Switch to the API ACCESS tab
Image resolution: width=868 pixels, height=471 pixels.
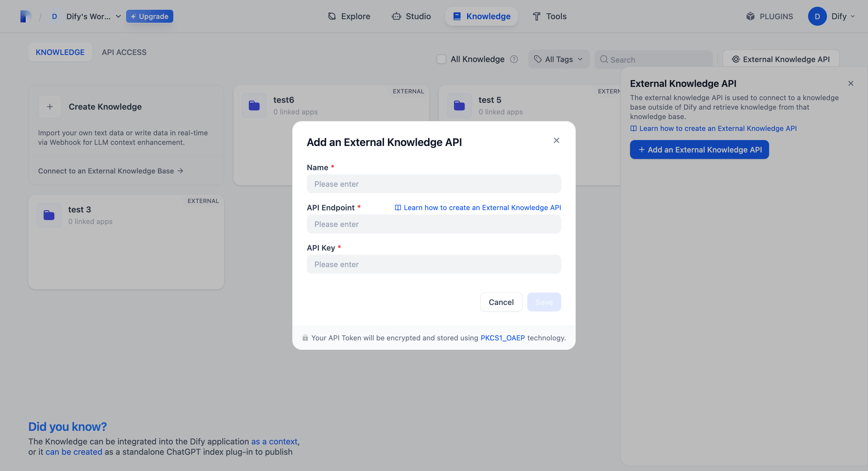point(124,52)
